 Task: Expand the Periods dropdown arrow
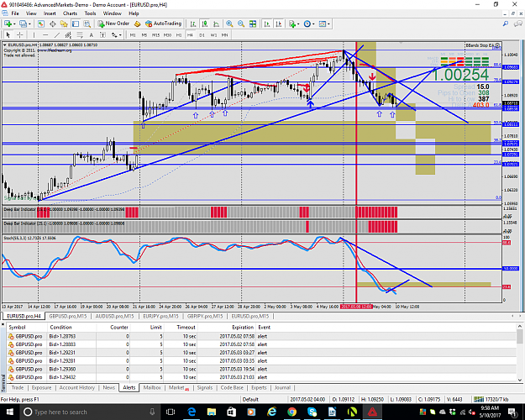(x=313, y=24)
